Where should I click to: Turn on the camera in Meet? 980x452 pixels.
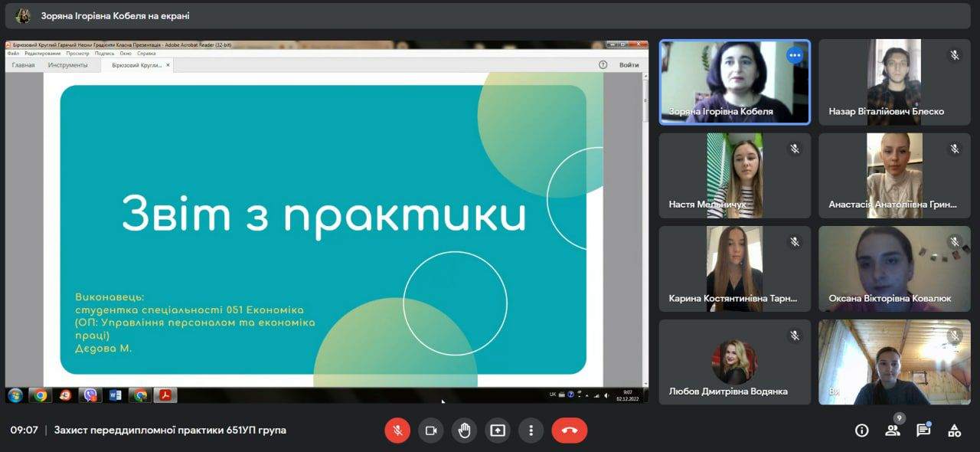[x=431, y=431]
